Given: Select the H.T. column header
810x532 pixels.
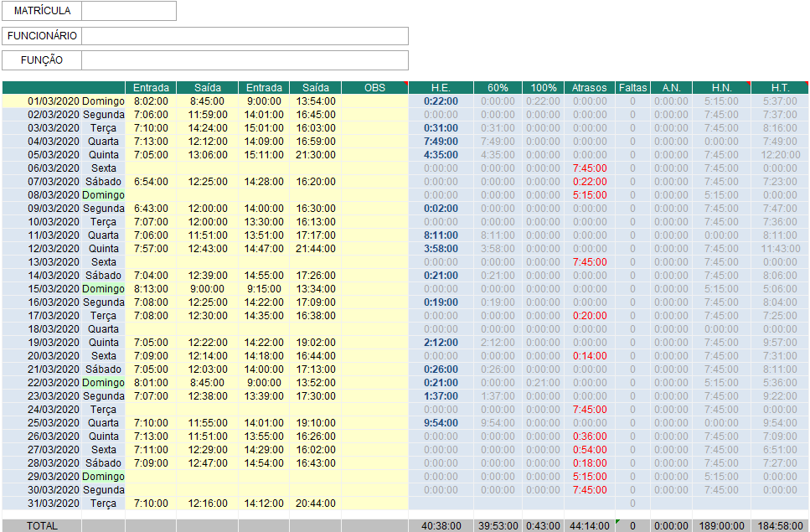Looking at the screenshot, I should [x=780, y=88].
